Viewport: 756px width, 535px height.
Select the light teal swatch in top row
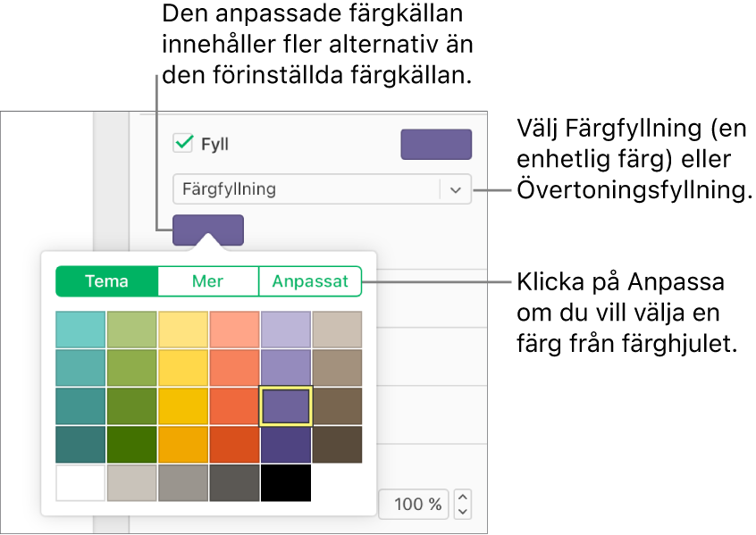click(80, 330)
